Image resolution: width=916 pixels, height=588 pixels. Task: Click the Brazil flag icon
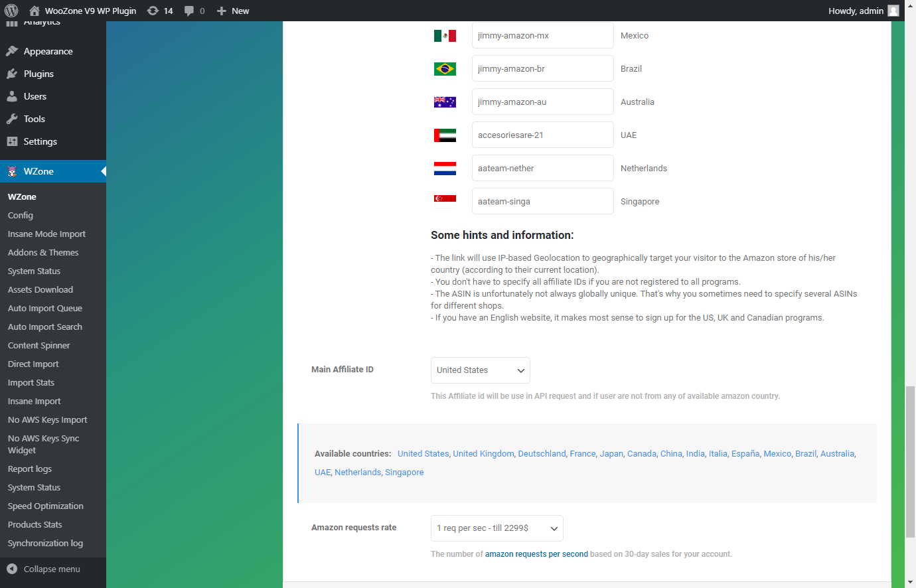coord(445,69)
